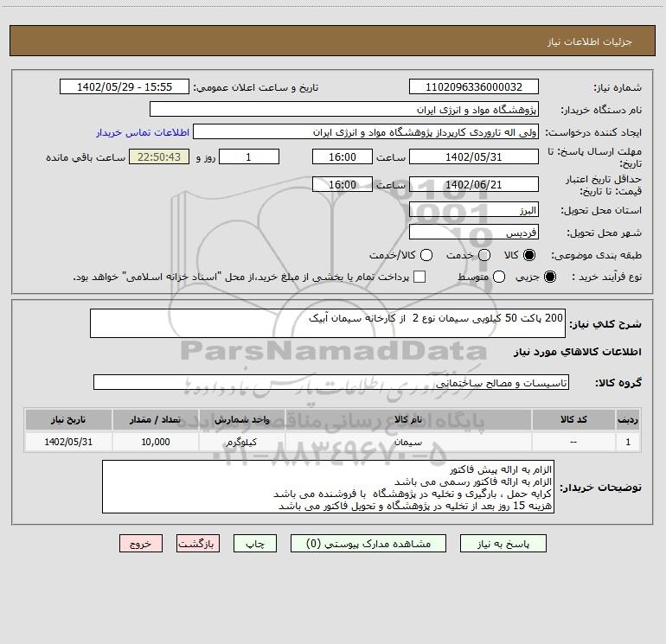Screen dimensions: 666x644
Task: Open مشاهده مدارک پیوستی (0) button
Action: [x=368, y=544]
